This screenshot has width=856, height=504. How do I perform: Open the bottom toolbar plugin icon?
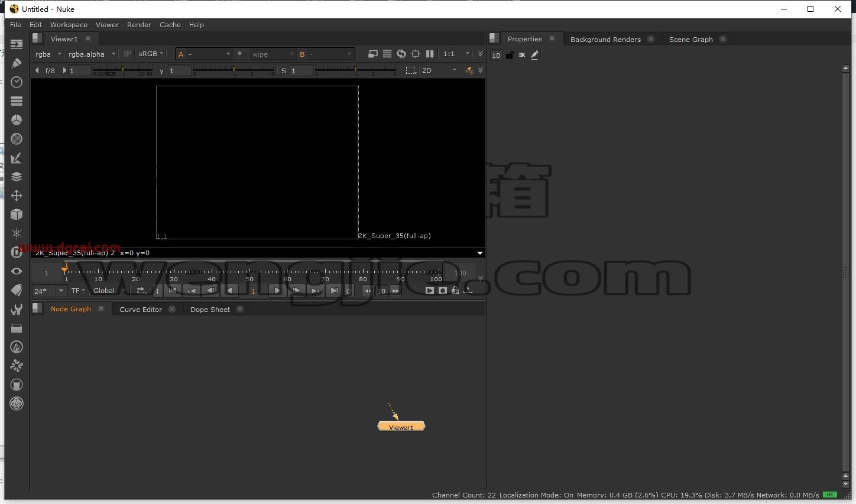17,404
